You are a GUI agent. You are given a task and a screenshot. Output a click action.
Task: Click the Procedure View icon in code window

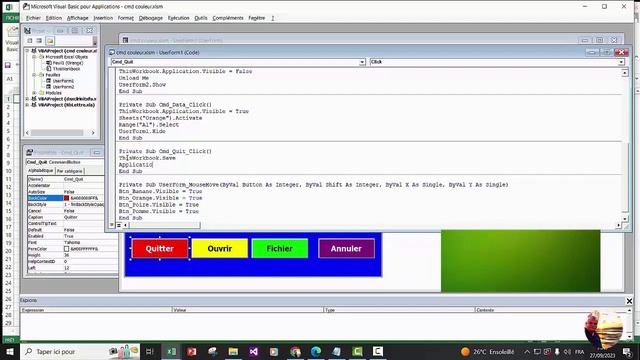pyautogui.click(x=112, y=225)
